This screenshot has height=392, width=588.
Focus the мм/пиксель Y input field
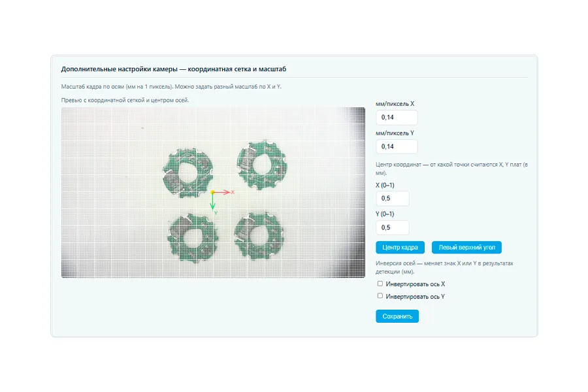click(397, 146)
